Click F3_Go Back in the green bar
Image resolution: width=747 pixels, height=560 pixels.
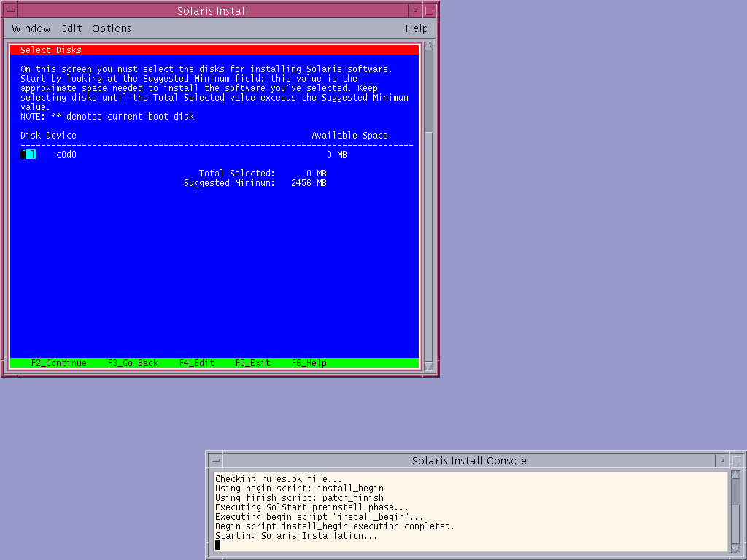pyautogui.click(x=133, y=363)
